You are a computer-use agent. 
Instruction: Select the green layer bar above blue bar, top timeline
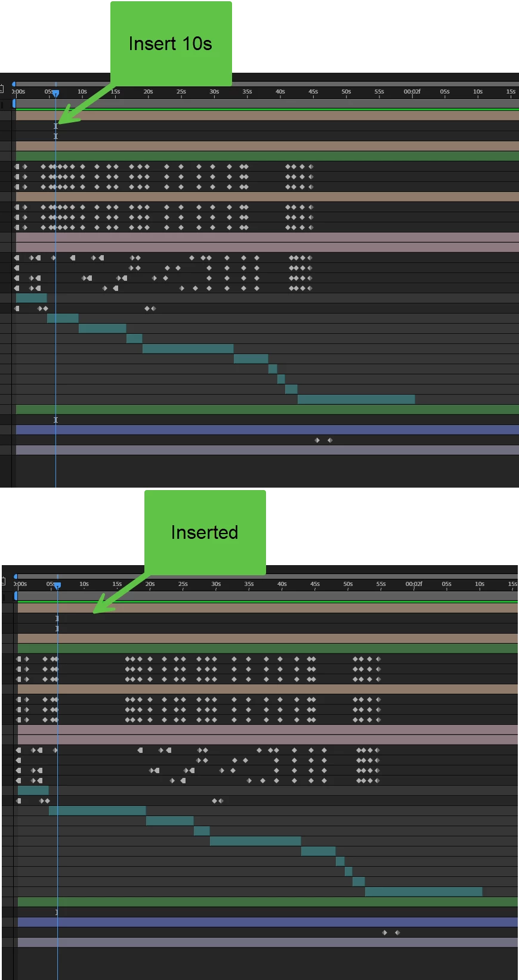tap(267, 410)
